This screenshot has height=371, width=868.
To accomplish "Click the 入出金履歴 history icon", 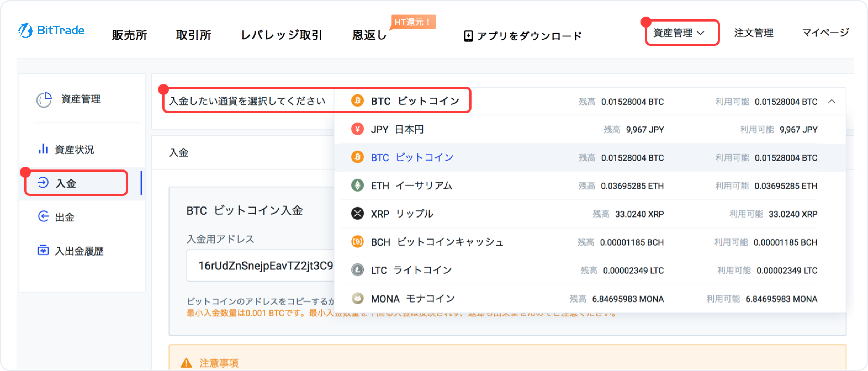I will pos(43,250).
